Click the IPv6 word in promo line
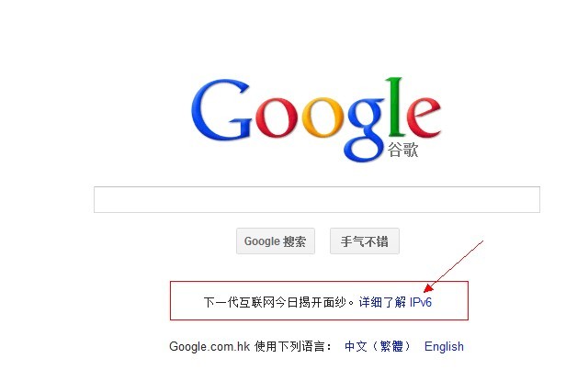Image resolution: width=566 pixels, height=392 pixels. (421, 302)
